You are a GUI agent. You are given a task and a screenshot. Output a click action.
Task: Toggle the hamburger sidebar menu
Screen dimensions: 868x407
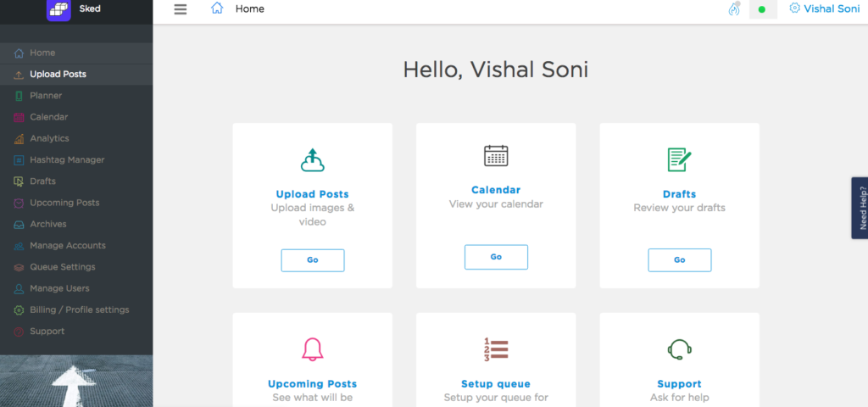(x=180, y=9)
